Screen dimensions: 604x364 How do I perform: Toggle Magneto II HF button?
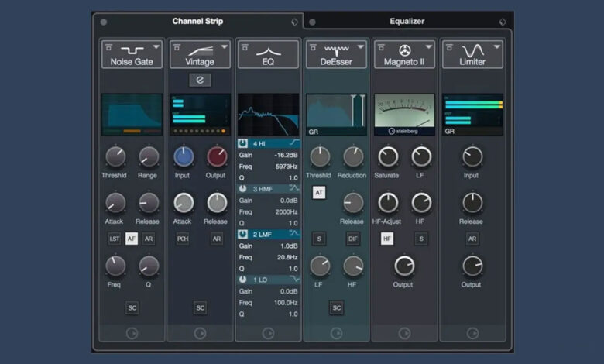coord(387,239)
